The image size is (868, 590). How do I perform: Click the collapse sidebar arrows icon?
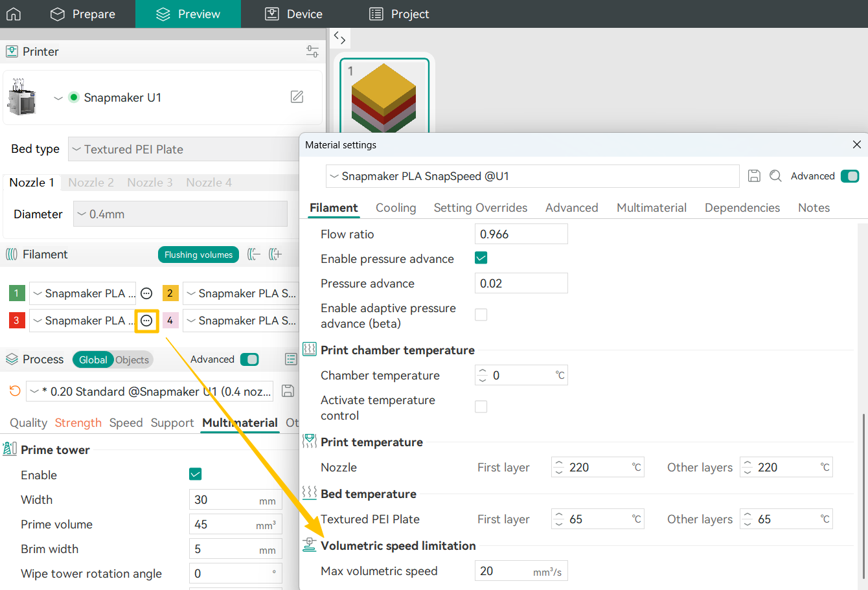tap(339, 38)
